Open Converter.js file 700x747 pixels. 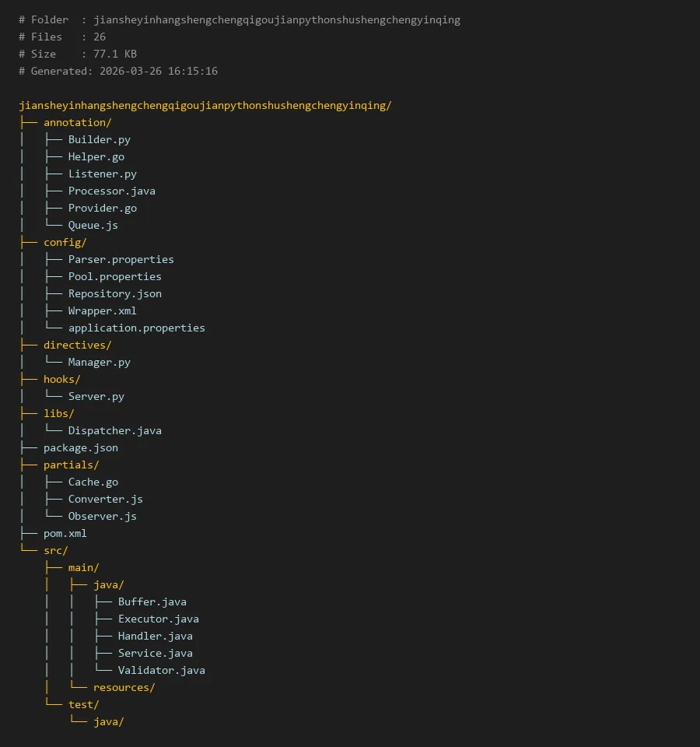tap(105, 499)
